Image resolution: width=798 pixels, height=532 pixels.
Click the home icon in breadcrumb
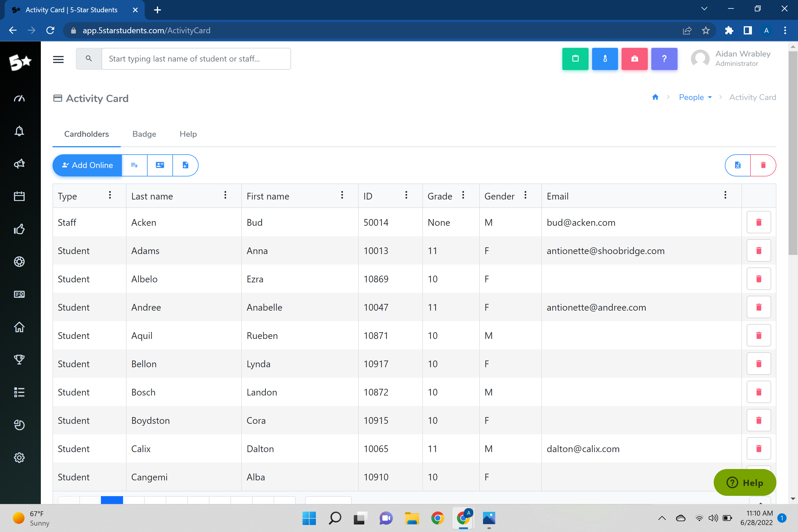[x=655, y=97]
